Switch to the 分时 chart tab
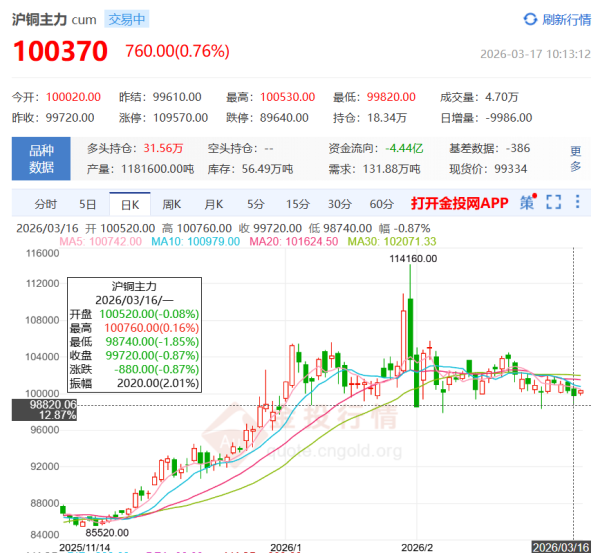The width and height of the screenshot is (600, 553). coord(46,204)
